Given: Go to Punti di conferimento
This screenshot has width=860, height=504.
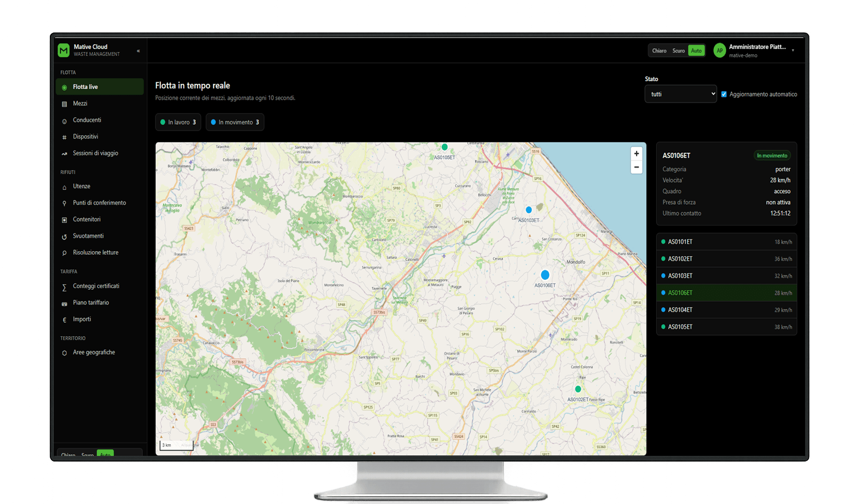Looking at the screenshot, I should point(100,202).
